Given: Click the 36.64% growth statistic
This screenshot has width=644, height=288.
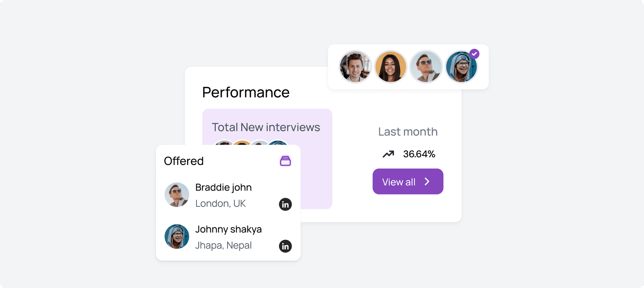Looking at the screenshot, I should (419, 154).
